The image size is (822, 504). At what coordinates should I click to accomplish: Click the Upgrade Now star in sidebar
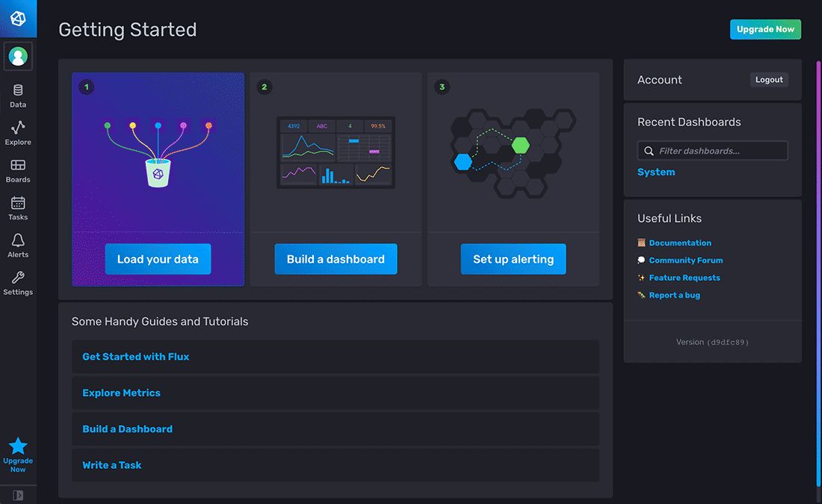(17, 448)
